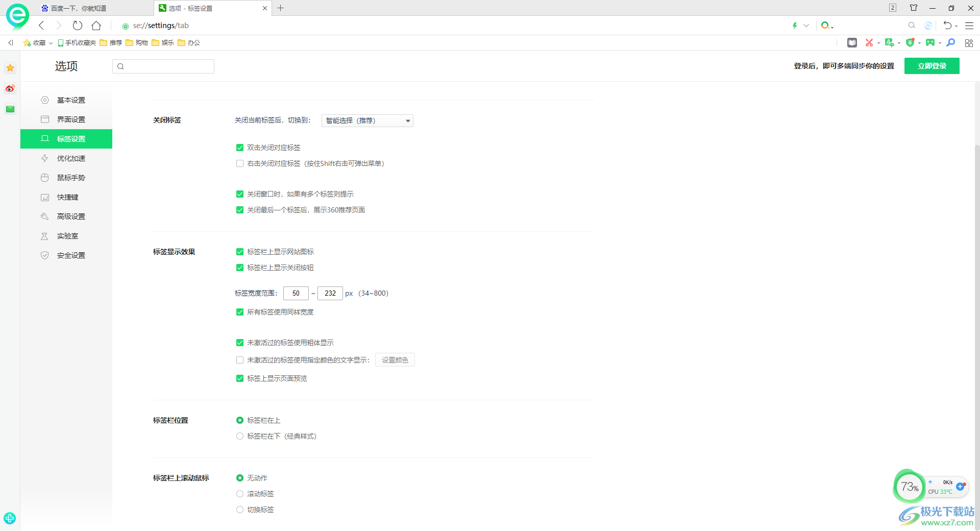
Task: Click the green yen shield icon
Action: (x=910, y=43)
